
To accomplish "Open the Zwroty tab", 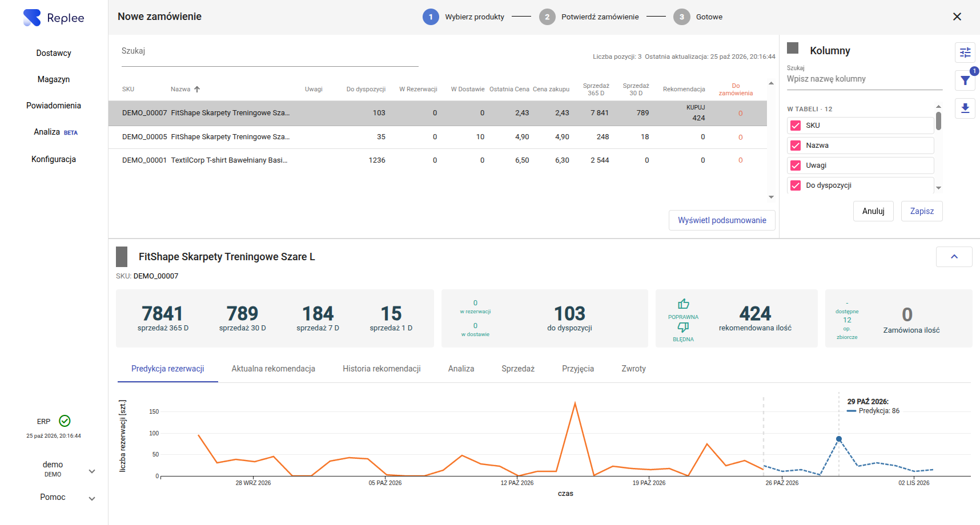I will pyautogui.click(x=633, y=369).
